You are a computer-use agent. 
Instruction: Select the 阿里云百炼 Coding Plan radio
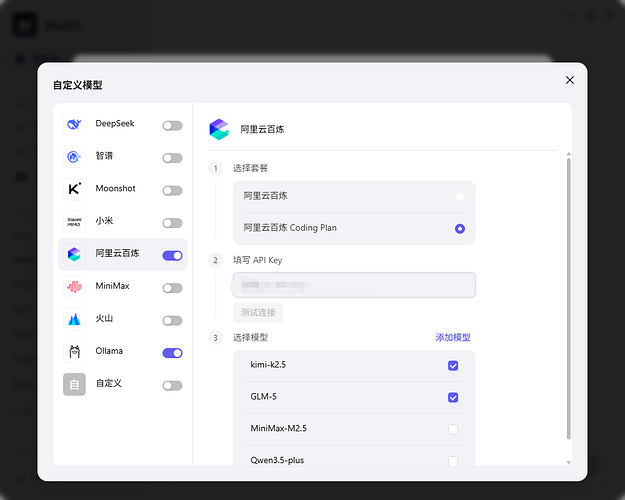(x=460, y=229)
